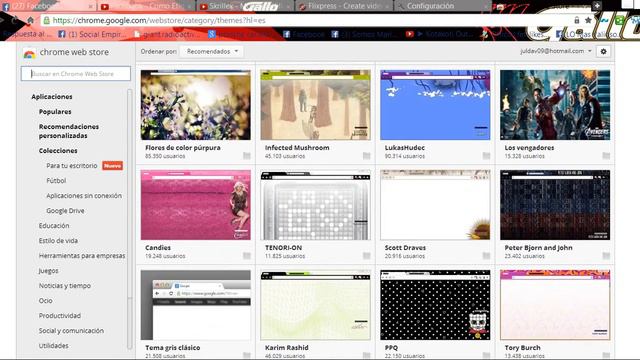Open the Scott Draves theme thumbnail
640x360 pixels.
tap(435, 205)
